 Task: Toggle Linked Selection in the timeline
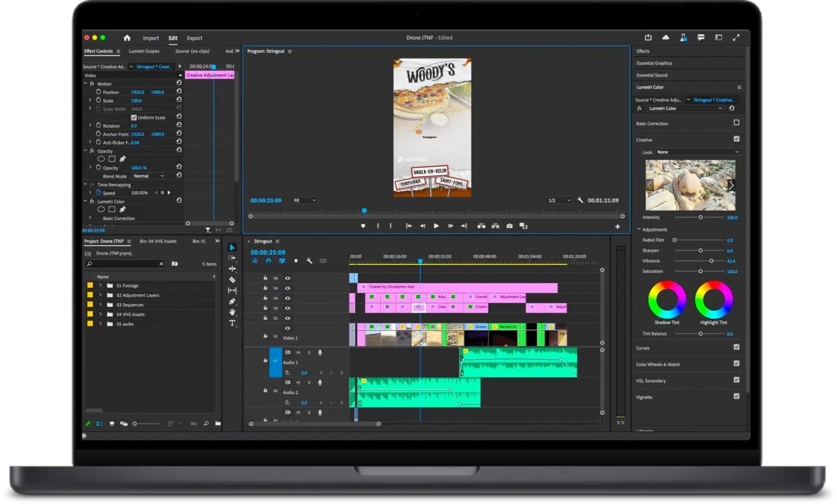click(x=282, y=261)
